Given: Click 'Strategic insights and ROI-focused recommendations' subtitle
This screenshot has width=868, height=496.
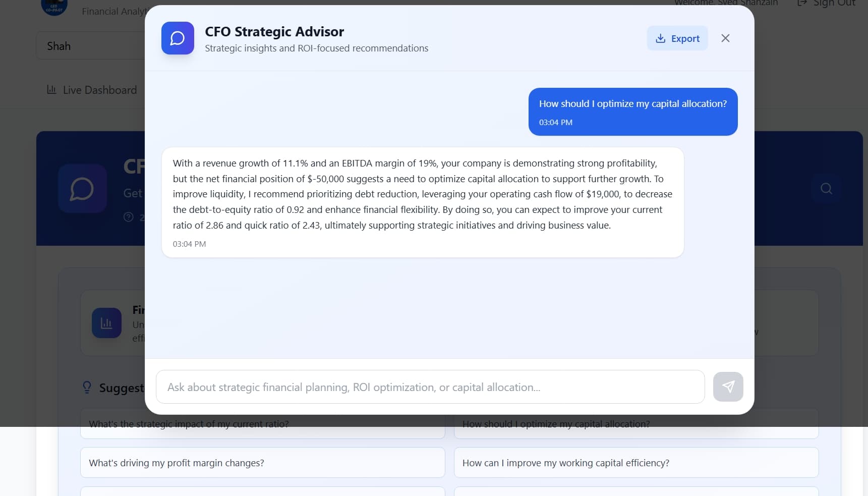Looking at the screenshot, I should 317,48.
